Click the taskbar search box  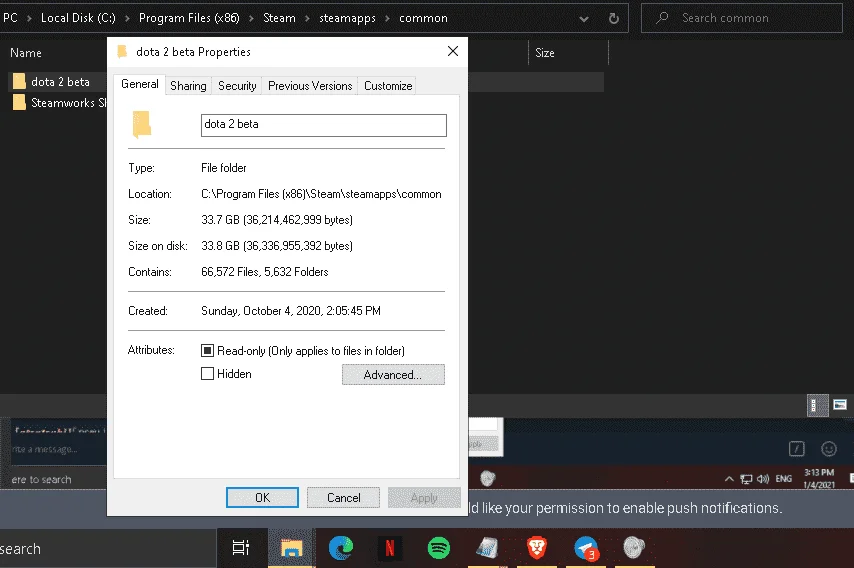pyautogui.click(x=106, y=548)
